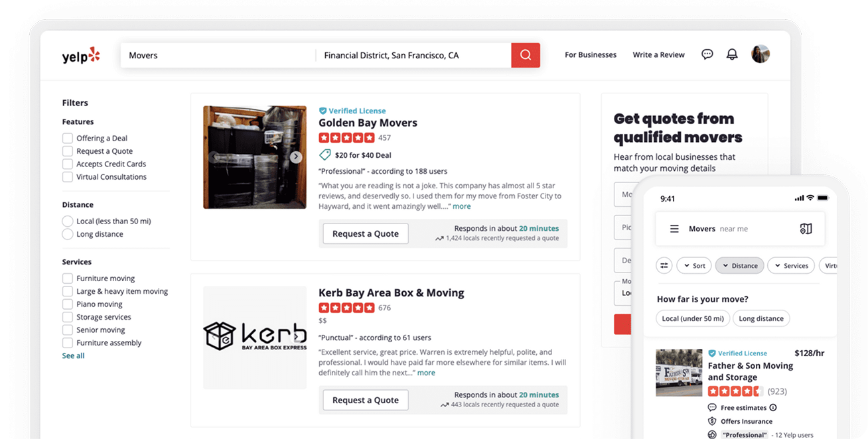
Task: Click the Golden Bay Movers star rating
Action: tap(346, 138)
